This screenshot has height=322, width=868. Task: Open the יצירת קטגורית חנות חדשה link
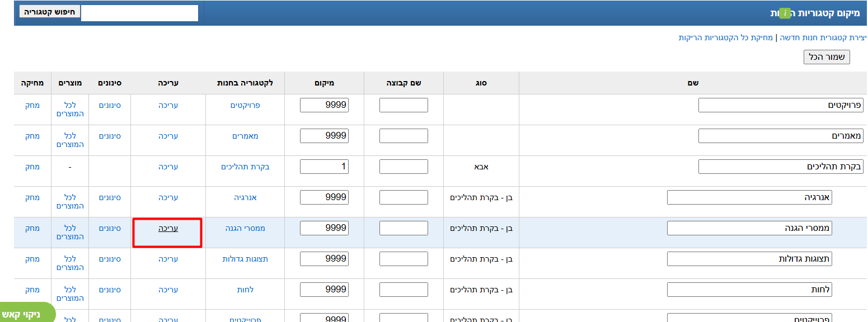tap(823, 37)
